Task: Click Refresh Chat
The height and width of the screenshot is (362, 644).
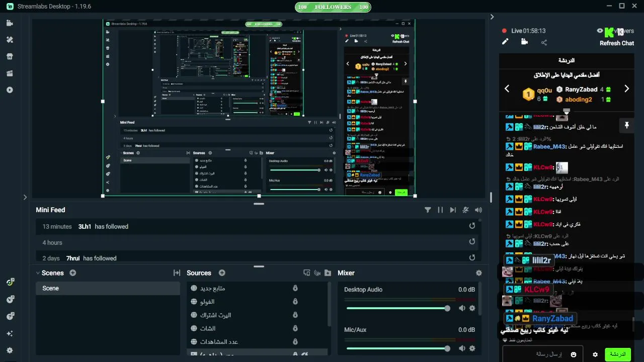Action: click(x=616, y=43)
